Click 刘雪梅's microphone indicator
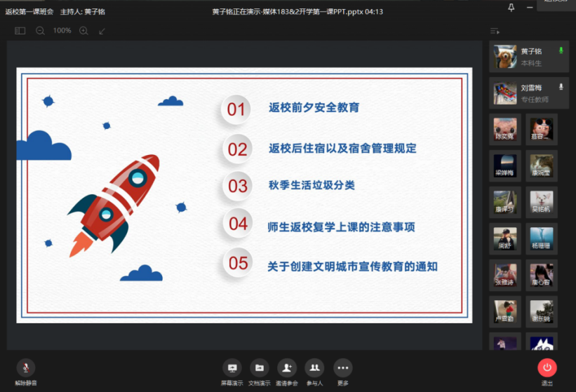Viewport: 576px width, 392px height. (x=561, y=87)
